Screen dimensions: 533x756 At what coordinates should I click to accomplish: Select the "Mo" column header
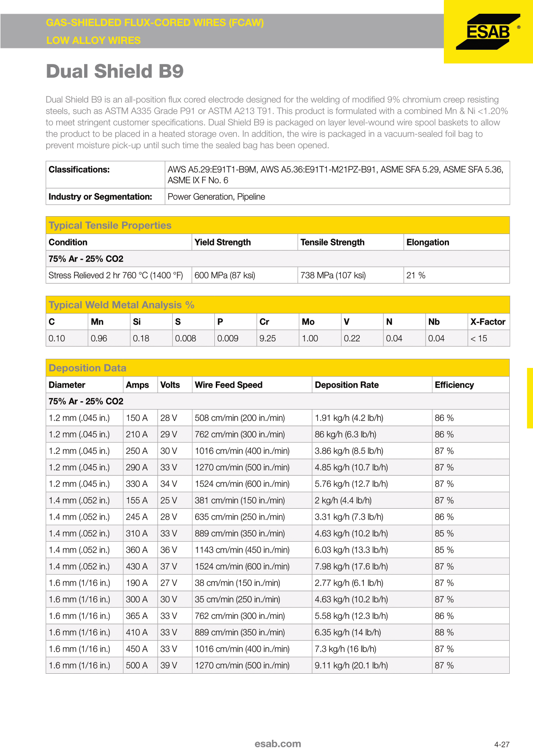pyautogui.click(x=308, y=322)
